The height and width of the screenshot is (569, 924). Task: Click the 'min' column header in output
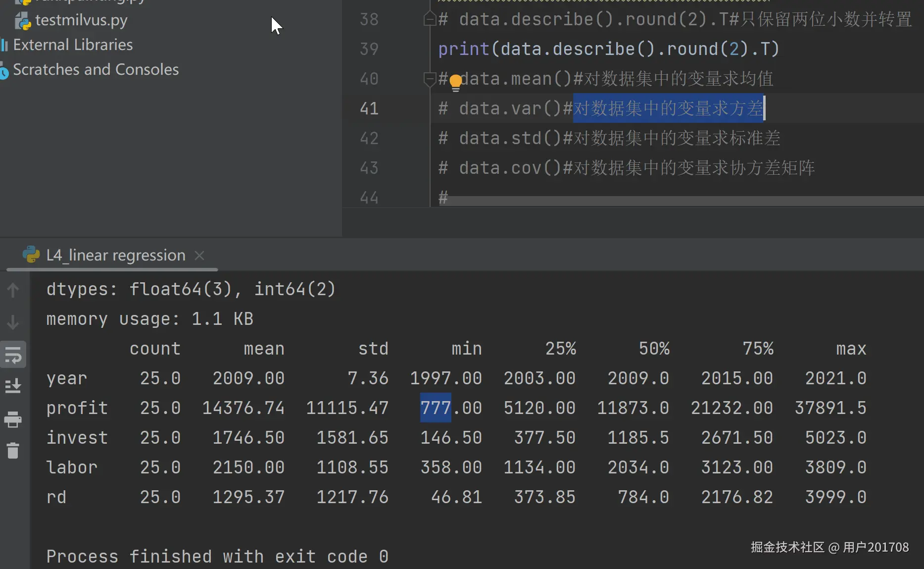click(x=467, y=349)
